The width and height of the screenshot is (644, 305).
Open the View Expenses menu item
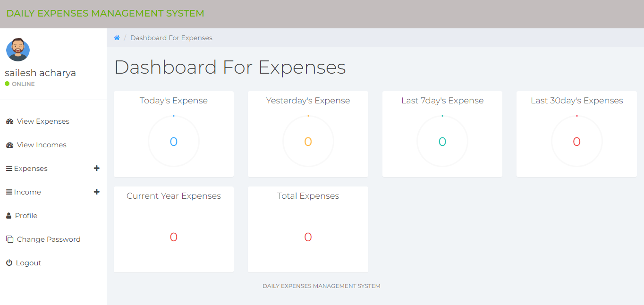[43, 121]
